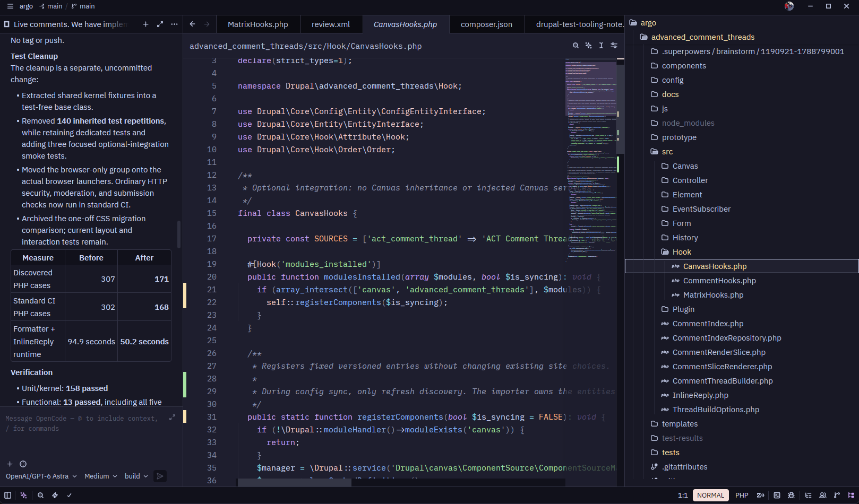Toggle the project panel tree icon
This screenshot has width=859, height=504.
(851, 496)
